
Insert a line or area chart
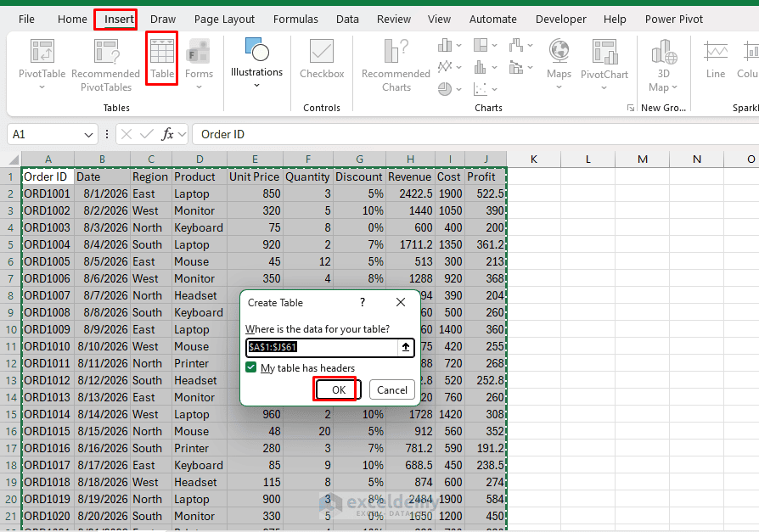(450, 67)
